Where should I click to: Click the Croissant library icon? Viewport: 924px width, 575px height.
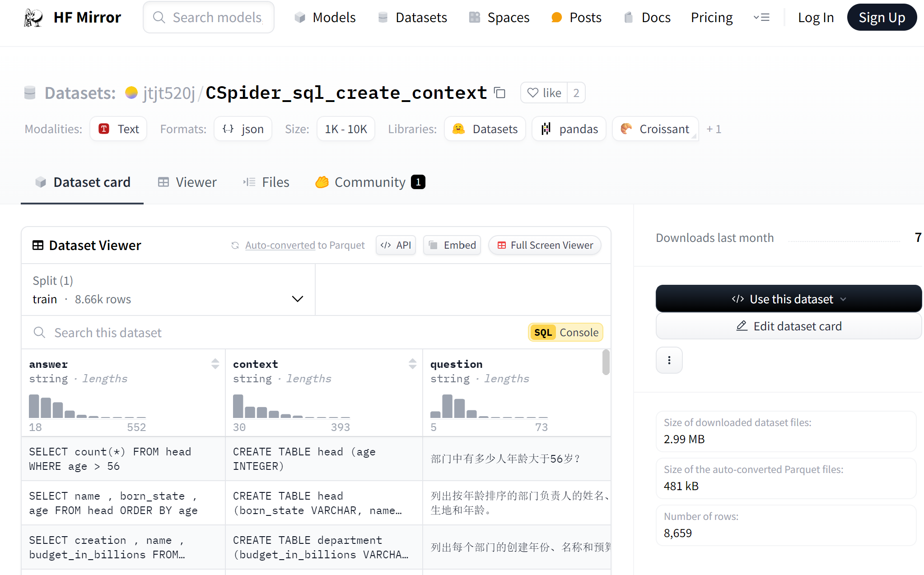(x=626, y=129)
